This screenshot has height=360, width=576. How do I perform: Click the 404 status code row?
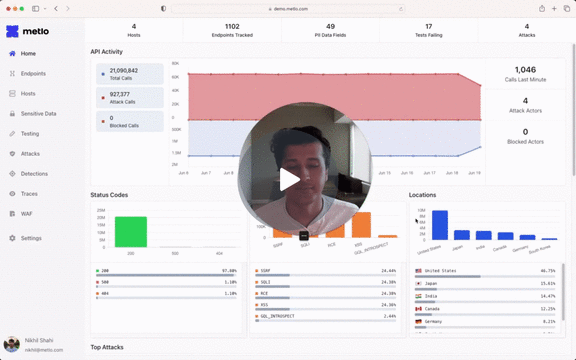point(166,296)
